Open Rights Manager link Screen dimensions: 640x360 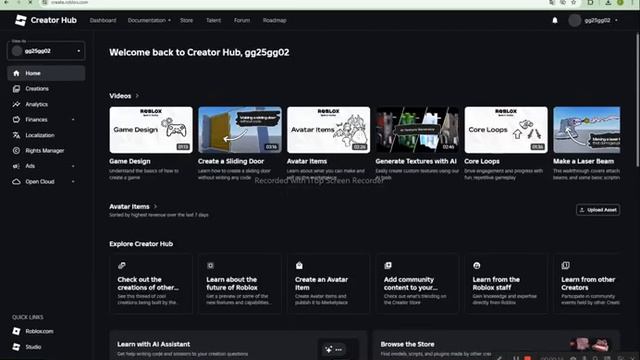point(44,151)
